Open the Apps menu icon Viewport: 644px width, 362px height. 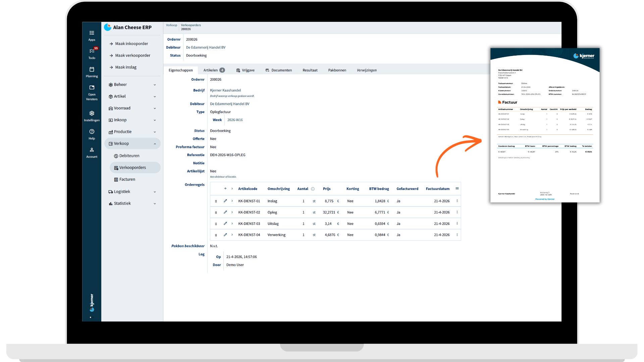92,33
